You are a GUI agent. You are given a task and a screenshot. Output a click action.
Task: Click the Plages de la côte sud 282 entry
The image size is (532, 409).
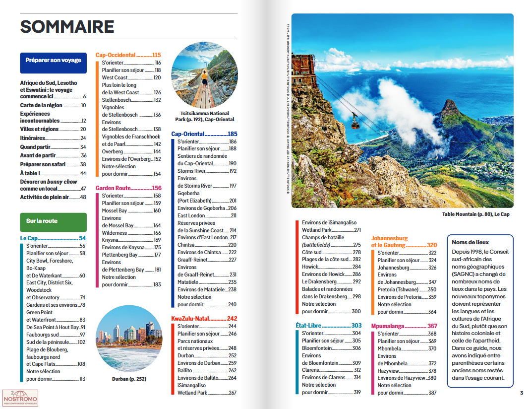pos(332,260)
